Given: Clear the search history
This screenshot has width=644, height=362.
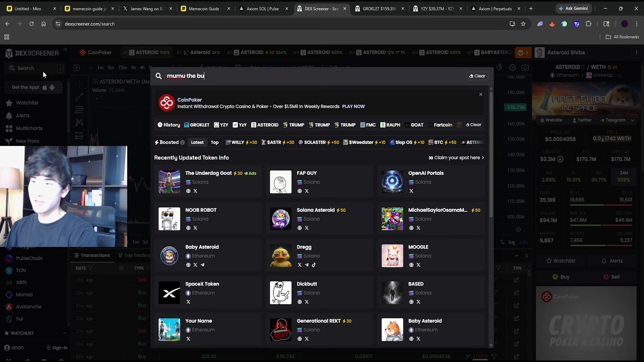Looking at the screenshot, I should click(x=474, y=125).
